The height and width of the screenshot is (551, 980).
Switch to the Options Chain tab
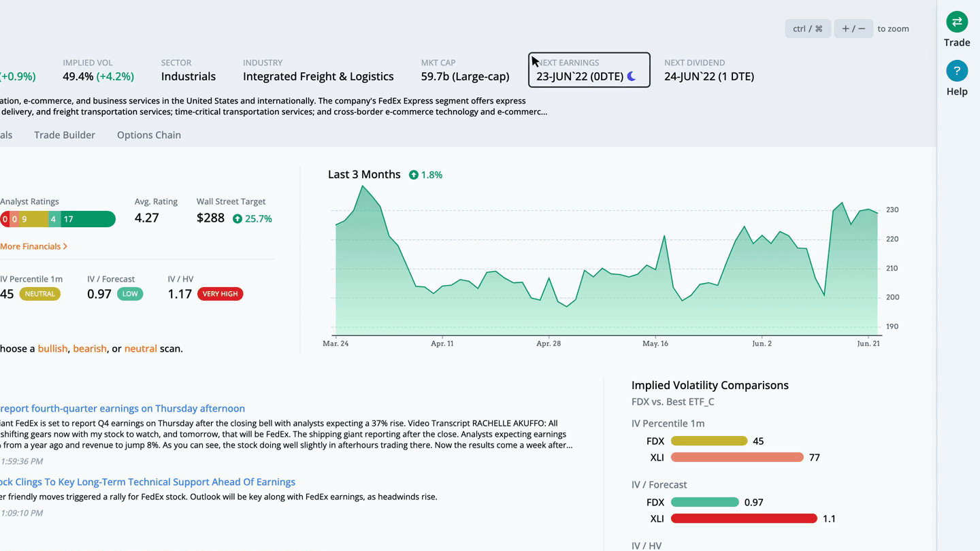149,135
